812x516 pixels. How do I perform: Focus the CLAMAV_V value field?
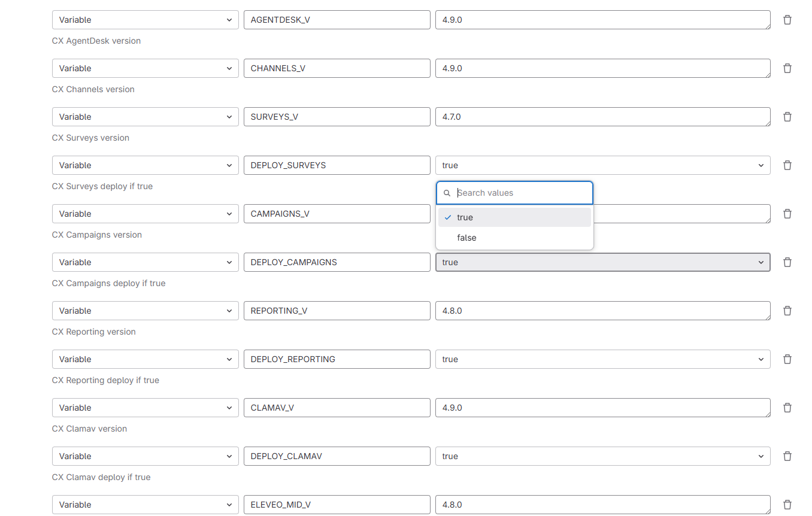pyautogui.click(x=602, y=408)
